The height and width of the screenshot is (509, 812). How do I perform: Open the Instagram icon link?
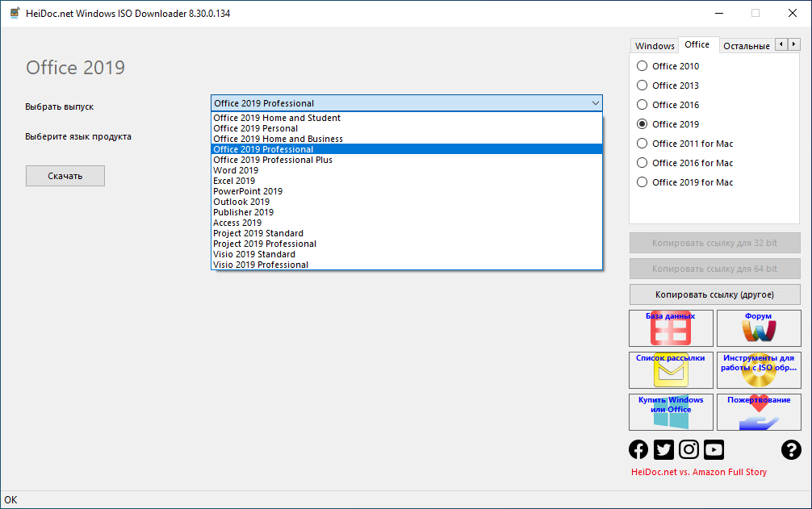pos(689,449)
